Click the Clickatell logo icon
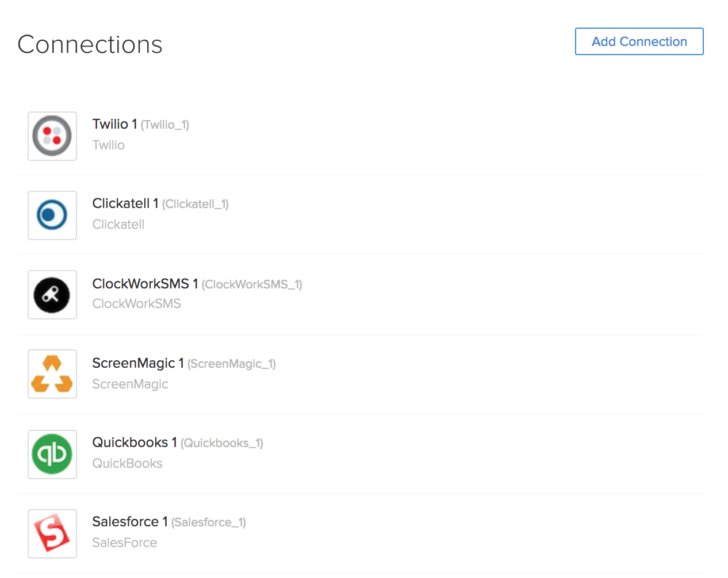The height and width of the screenshot is (578, 728). [x=52, y=215]
